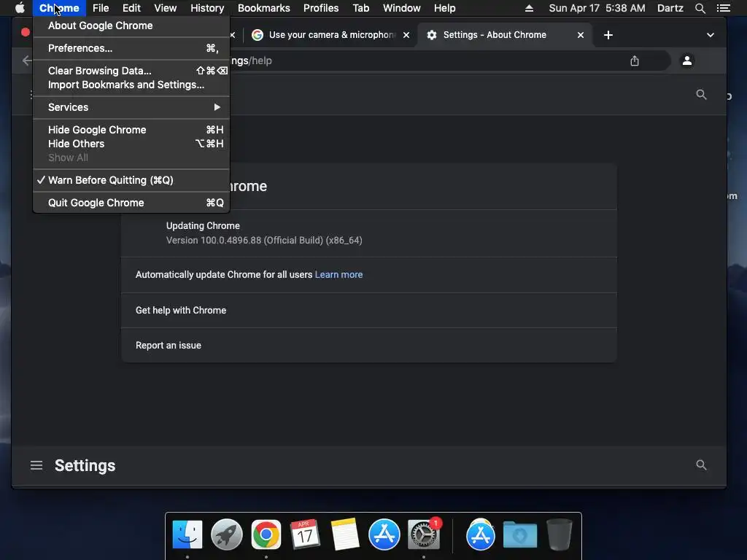Toggle Warn Before Quitting option
Image resolution: width=747 pixels, height=560 pixels.
131,180
